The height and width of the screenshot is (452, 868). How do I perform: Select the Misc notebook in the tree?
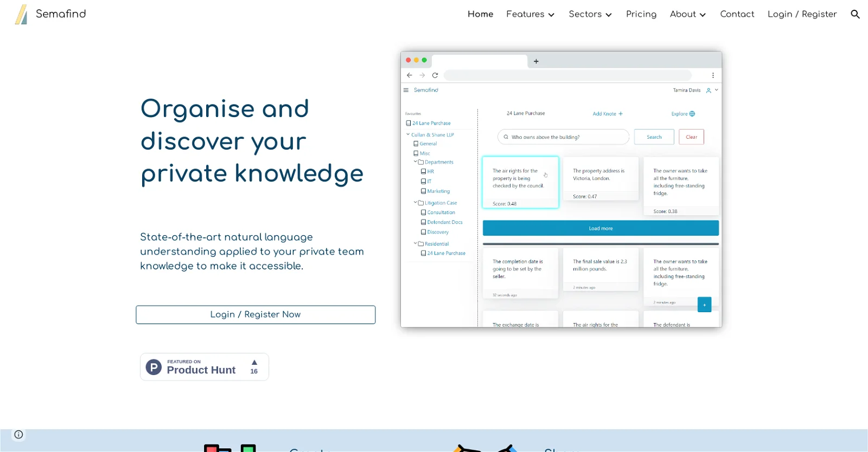422,153
